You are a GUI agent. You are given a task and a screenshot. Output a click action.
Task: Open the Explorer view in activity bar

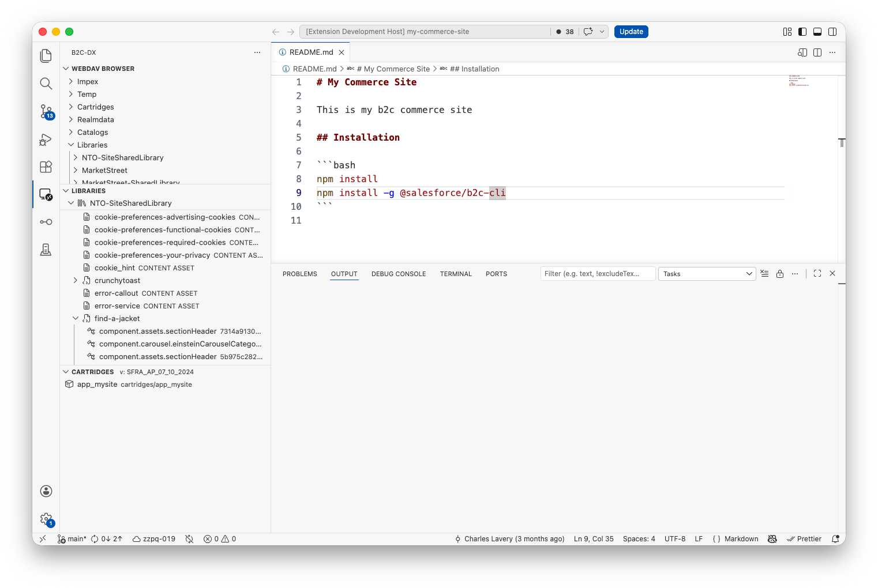point(46,55)
